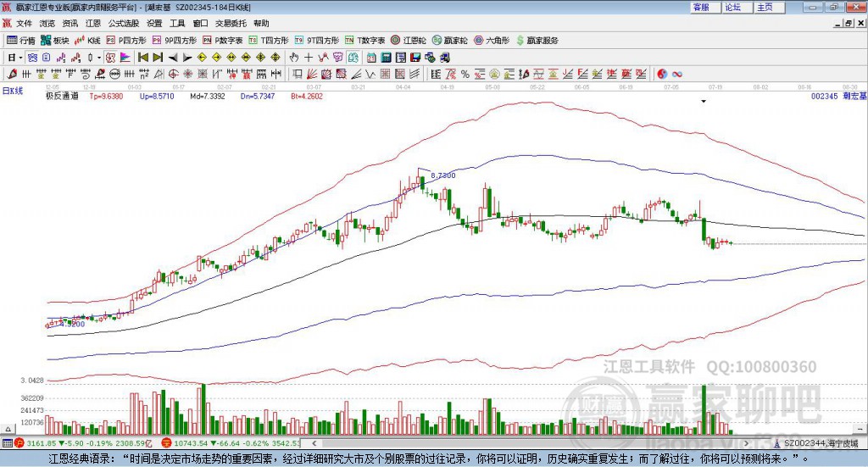Click the 客服 customer service button

click(706, 7)
